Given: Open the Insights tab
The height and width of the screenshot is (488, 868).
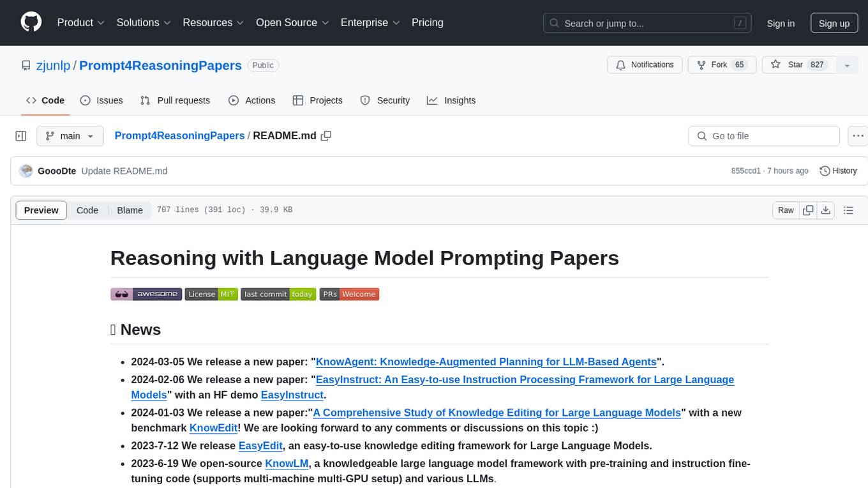Looking at the screenshot, I should click(x=451, y=100).
